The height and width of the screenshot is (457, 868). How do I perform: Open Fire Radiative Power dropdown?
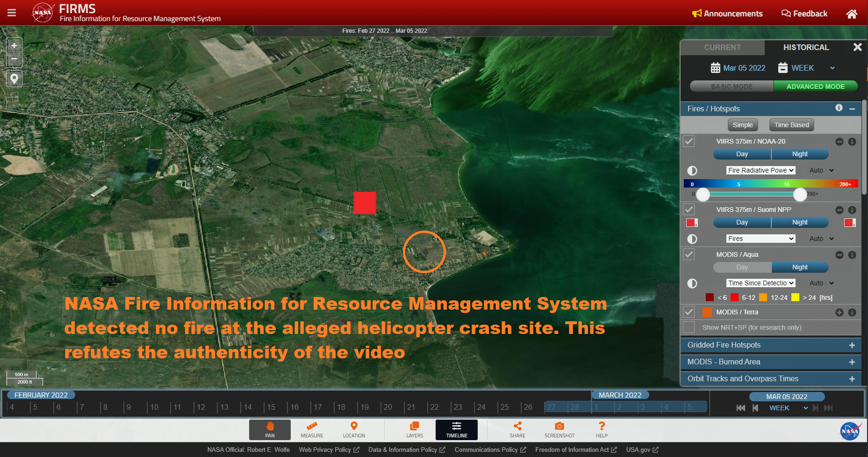click(761, 170)
